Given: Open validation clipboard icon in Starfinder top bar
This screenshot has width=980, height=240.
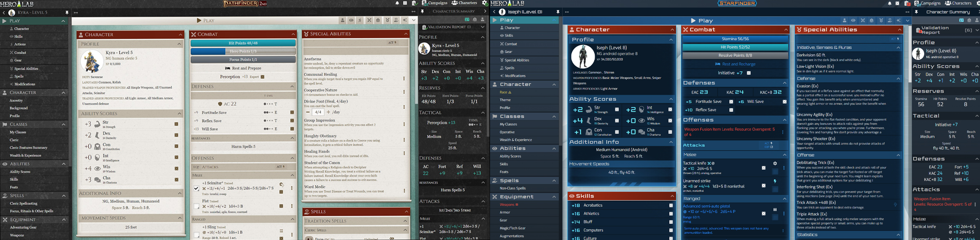Looking at the screenshot, I should (x=907, y=3).
